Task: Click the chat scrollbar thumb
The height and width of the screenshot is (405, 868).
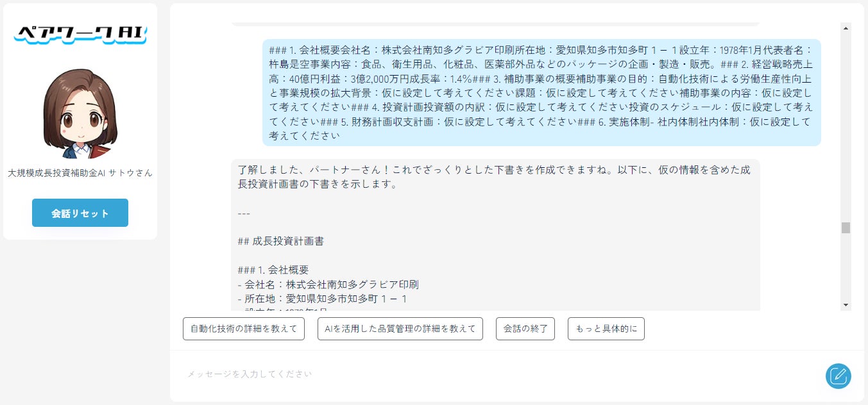Action: click(x=846, y=227)
